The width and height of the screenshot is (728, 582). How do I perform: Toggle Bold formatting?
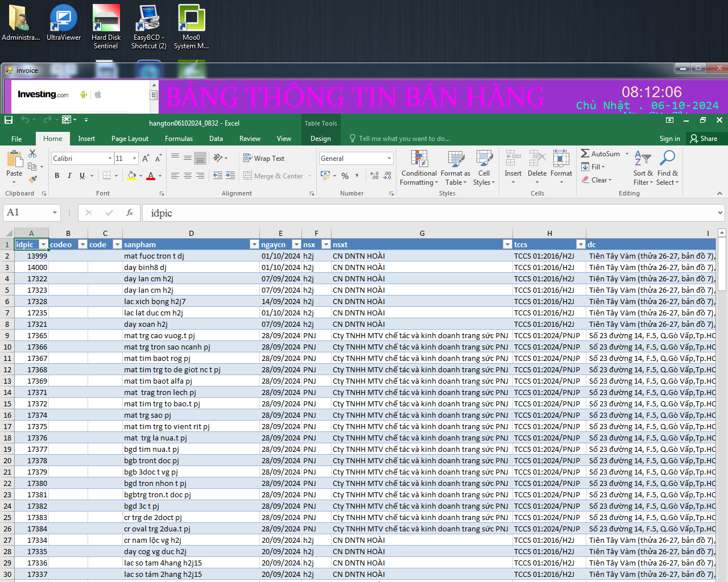point(57,176)
